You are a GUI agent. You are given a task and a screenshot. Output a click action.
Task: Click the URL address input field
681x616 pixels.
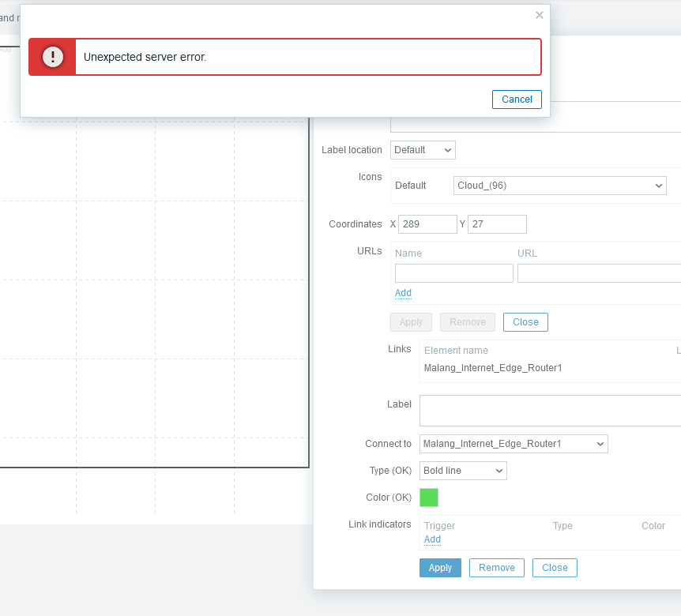click(600, 273)
